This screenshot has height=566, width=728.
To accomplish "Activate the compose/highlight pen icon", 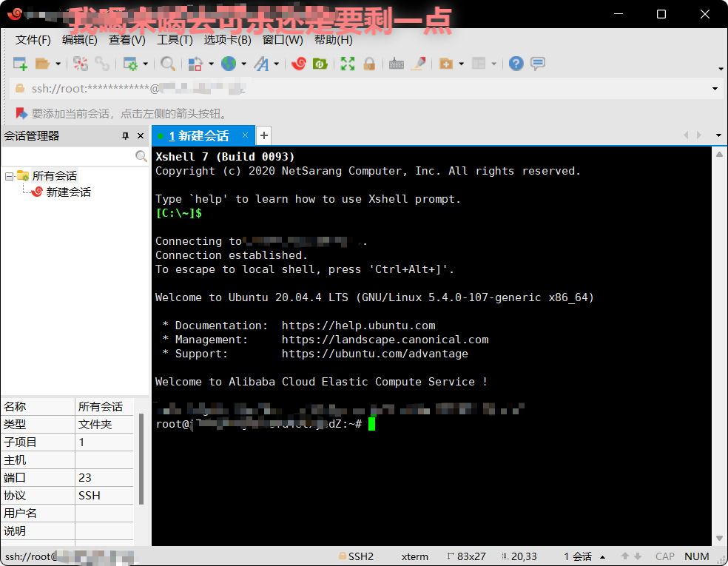I will [x=419, y=64].
